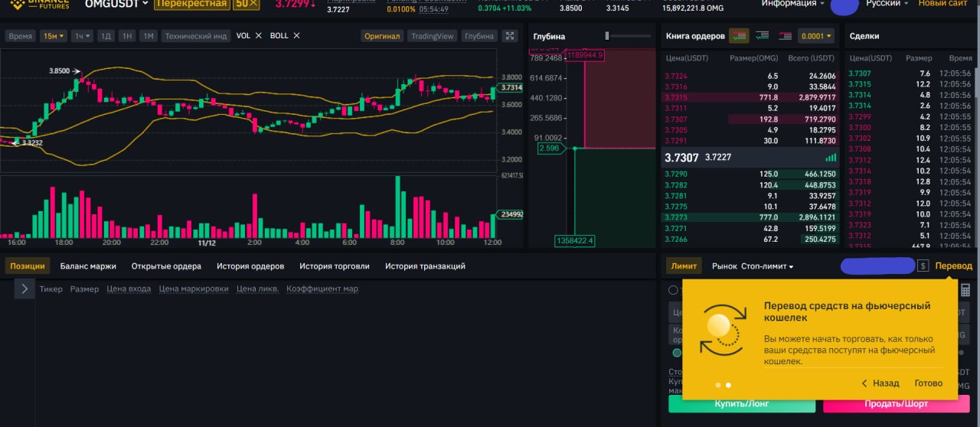Select the 1М timeframe

(149, 36)
